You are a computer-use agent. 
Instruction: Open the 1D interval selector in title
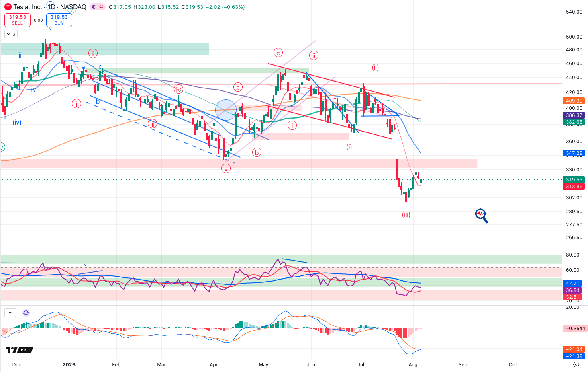tap(51, 7)
